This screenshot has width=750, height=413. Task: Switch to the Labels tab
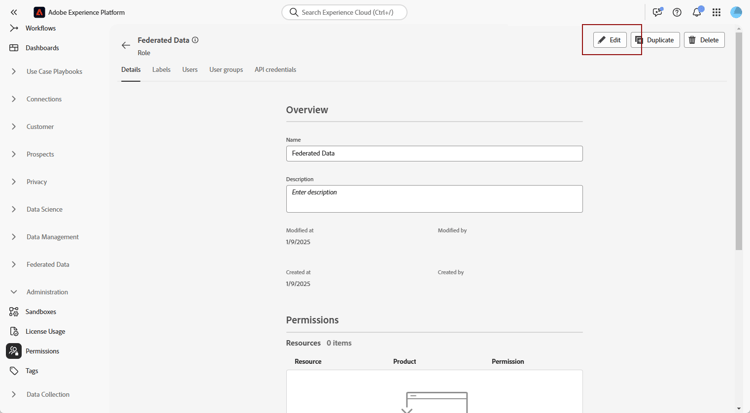161,70
